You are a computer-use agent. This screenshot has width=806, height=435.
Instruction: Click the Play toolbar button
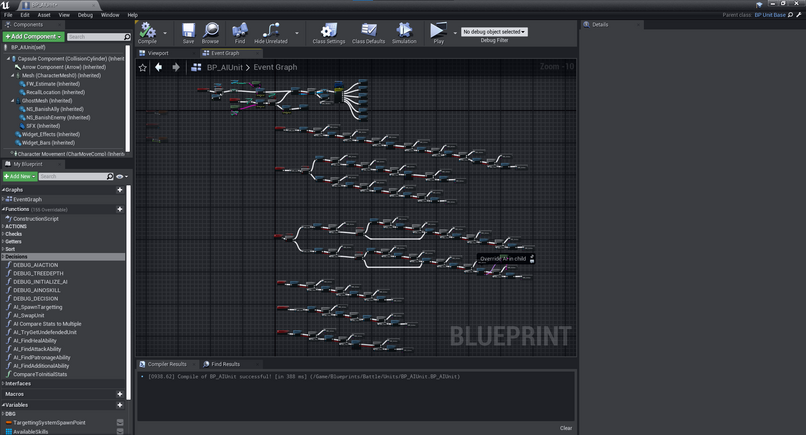438,33
